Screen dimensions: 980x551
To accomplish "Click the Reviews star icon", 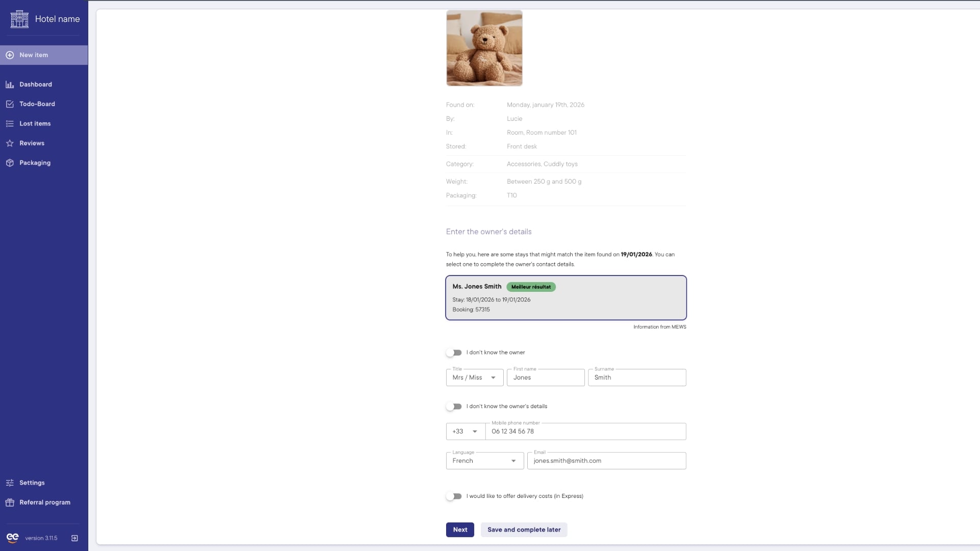I will tap(10, 143).
